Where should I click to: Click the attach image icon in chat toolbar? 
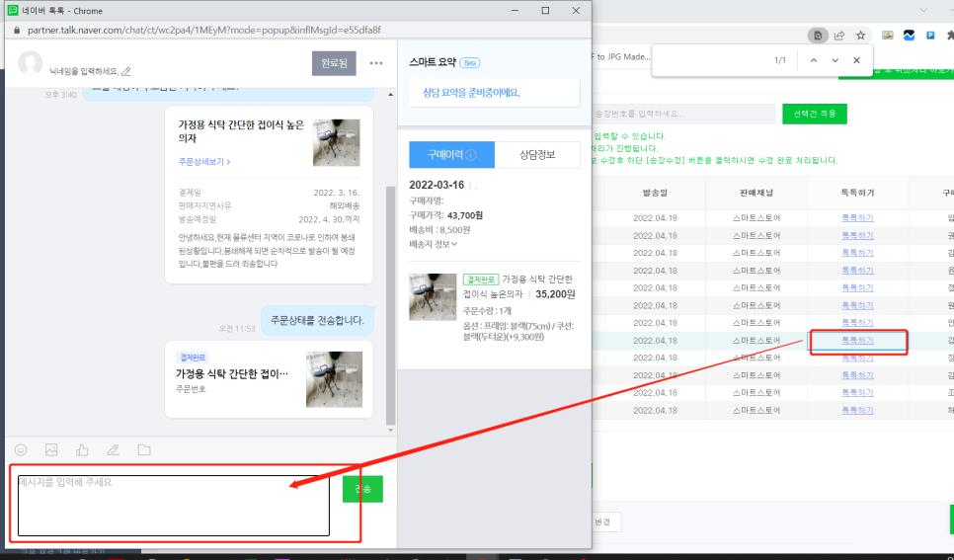pyautogui.click(x=51, y=449)
